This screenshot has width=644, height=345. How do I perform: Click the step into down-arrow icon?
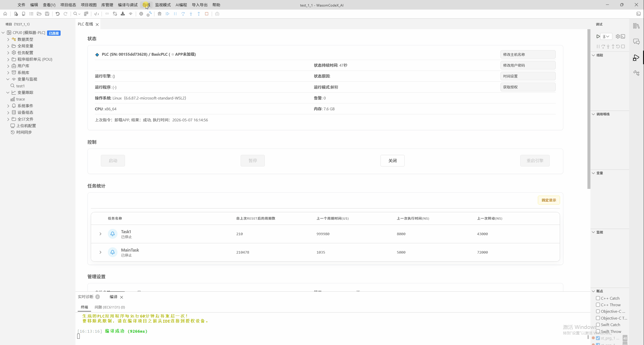click(x=191, y=14)
